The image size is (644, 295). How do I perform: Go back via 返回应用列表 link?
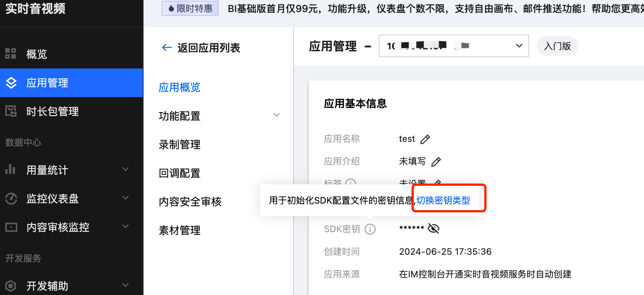pyautogui.click(x=201, y=48)
